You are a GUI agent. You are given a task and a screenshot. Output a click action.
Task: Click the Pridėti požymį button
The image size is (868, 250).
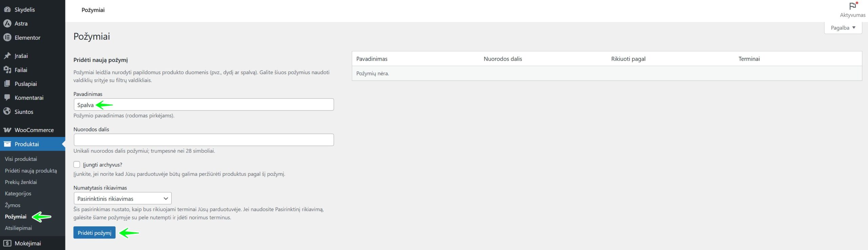click(94, 233)
